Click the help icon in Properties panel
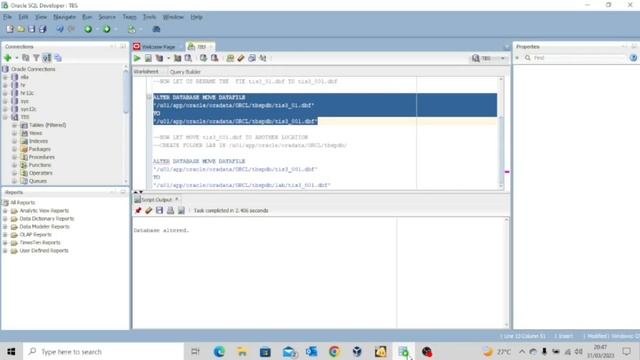640x360 pixels. click(x=633, y=58)
